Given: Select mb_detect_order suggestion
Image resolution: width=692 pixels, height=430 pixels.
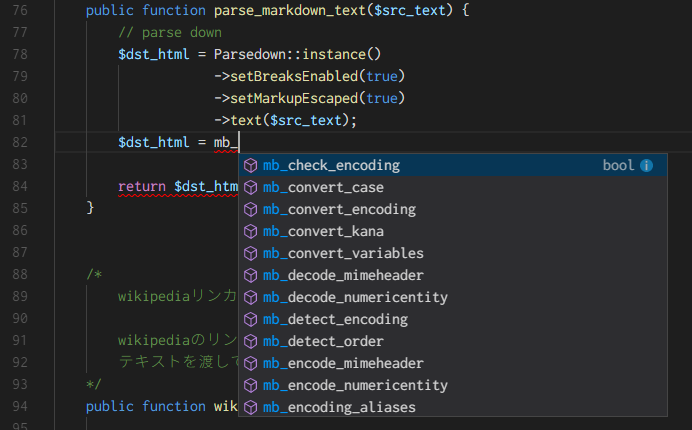Looking at the screenshot, I should point(453,341).
